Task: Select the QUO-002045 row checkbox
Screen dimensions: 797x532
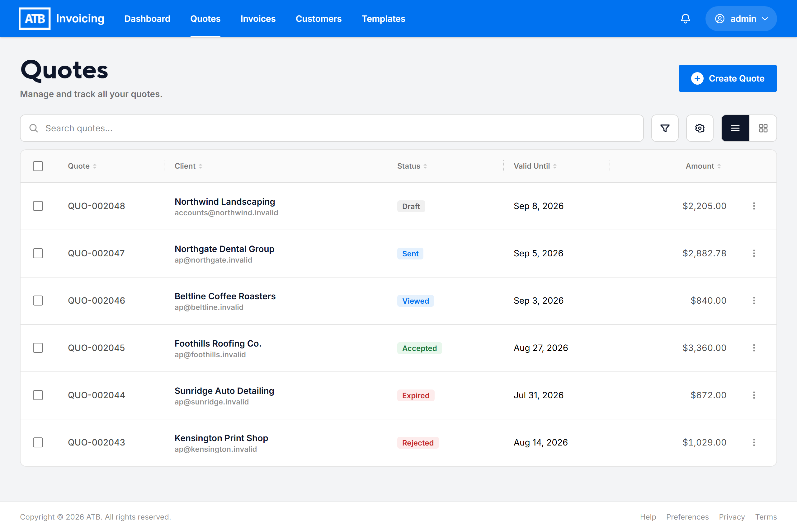Action: (38, 348)
